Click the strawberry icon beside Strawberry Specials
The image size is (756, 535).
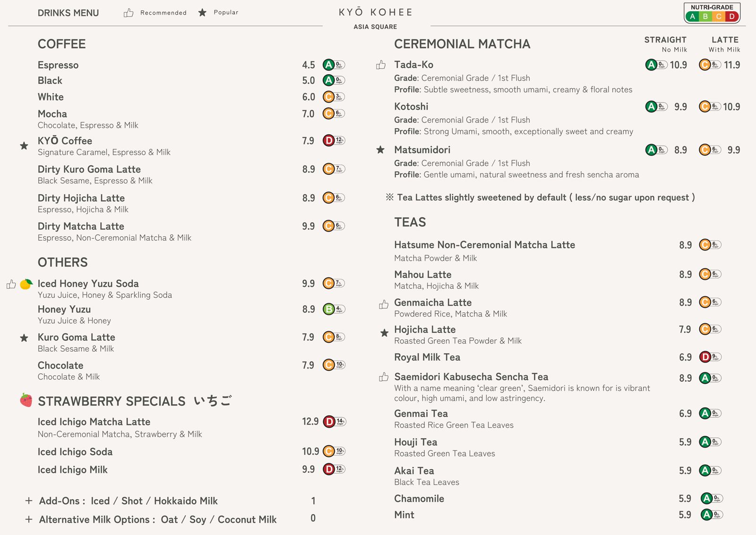[26, 400]
